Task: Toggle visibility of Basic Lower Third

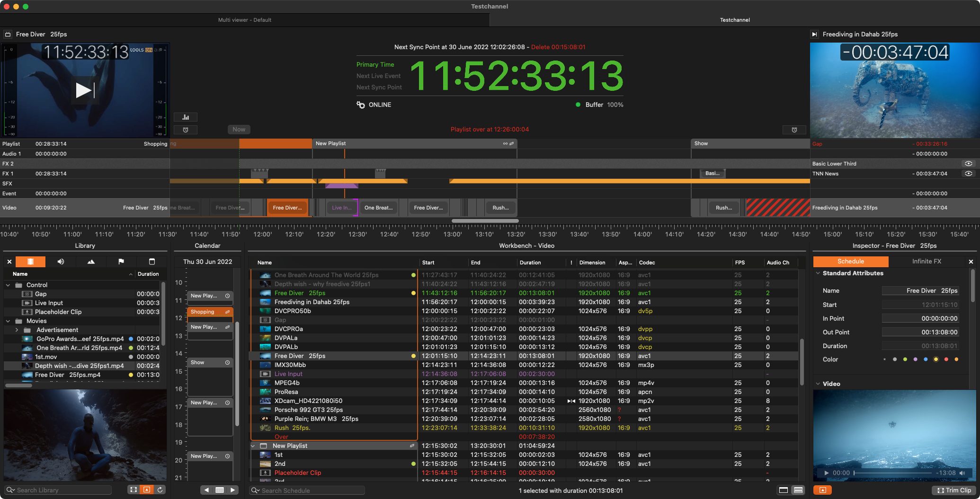Action: click(x=969, y=164)
